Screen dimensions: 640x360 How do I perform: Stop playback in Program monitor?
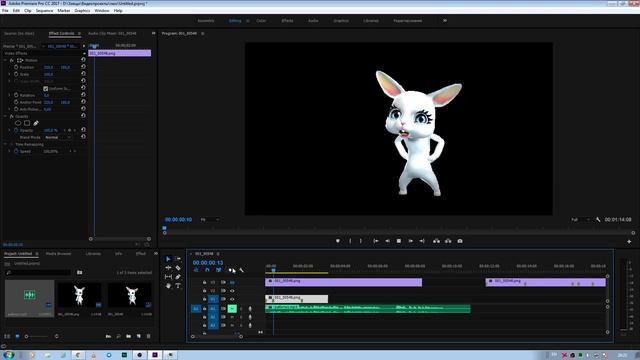coord(399,241)
